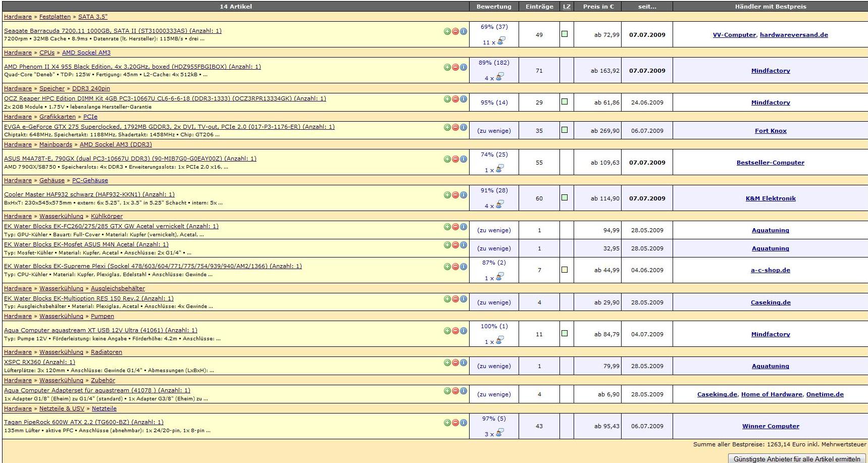Click red minus for XSPC RX360 radiator
Image resolution: width=868 pixels, height=463 pixels.
pos(455,363)
